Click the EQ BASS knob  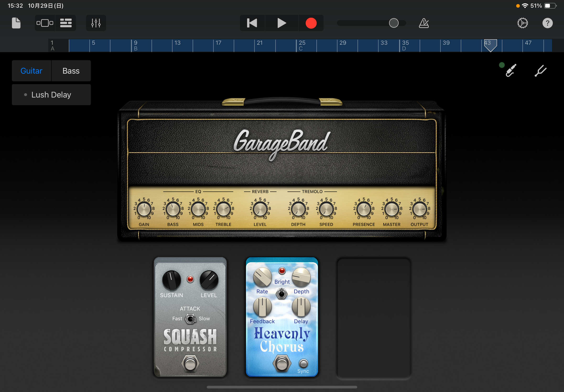[173, 209]
